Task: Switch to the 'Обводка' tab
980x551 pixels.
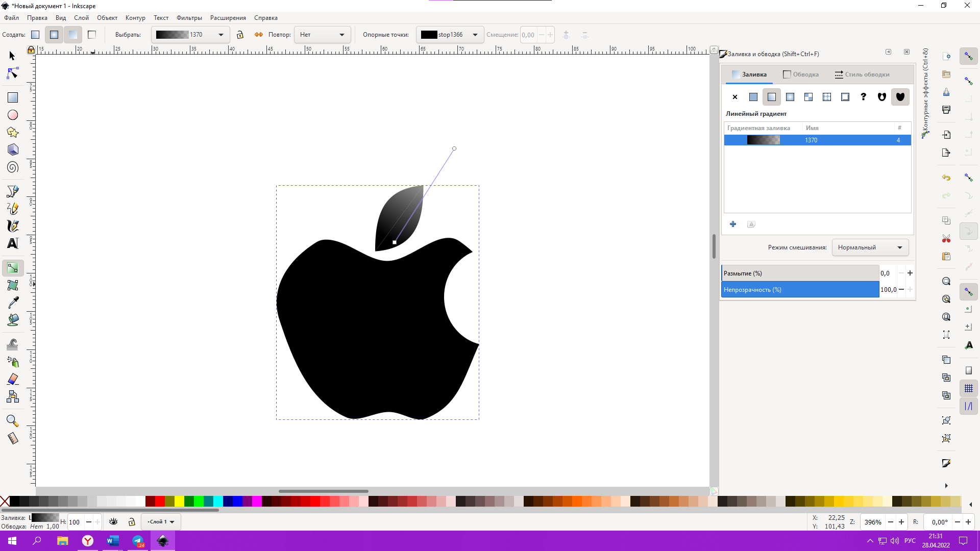Action: point(801,74)
